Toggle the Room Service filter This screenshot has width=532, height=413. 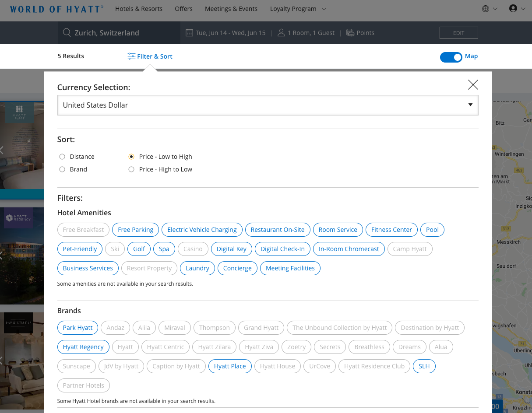(x=338, y=230)
